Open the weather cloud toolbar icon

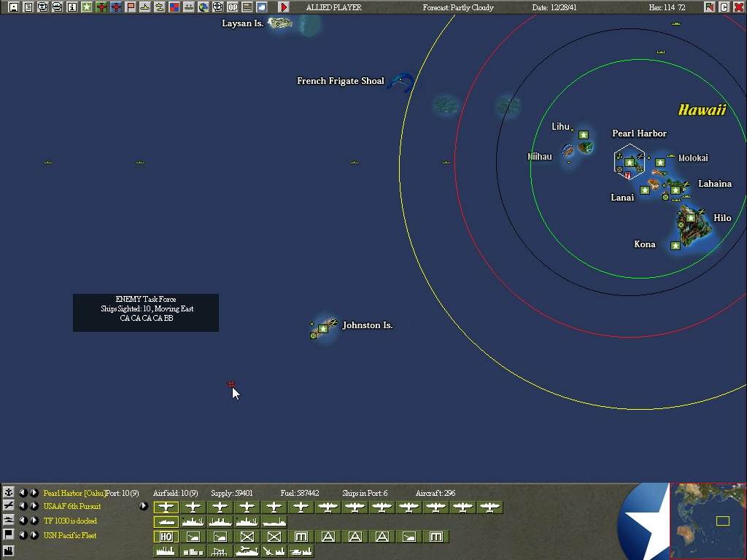(x=262, y=7)
